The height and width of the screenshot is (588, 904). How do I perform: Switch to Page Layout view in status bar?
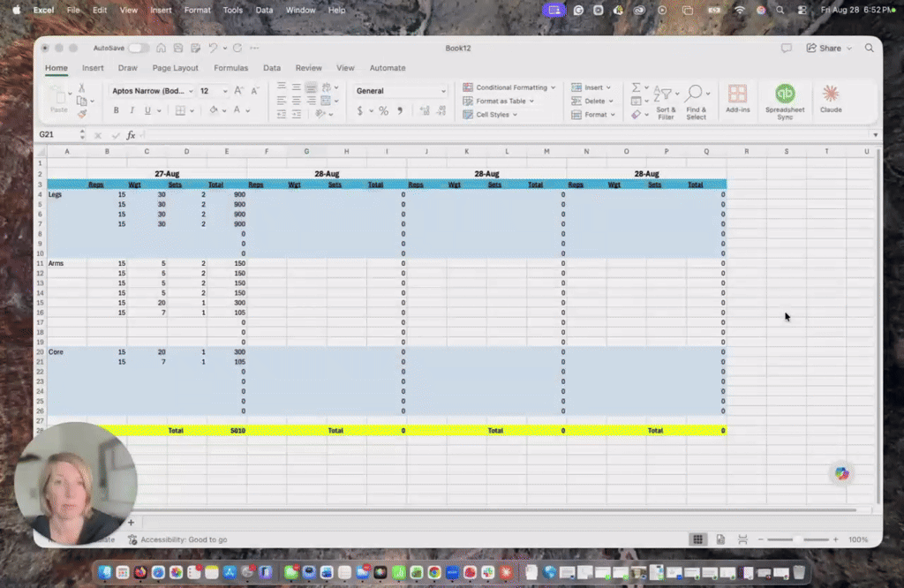[720, 539]
